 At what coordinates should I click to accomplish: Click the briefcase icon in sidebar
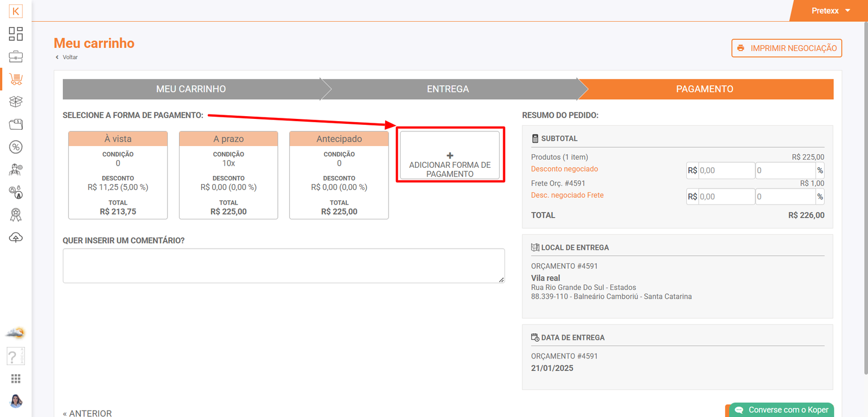point(16,56)
